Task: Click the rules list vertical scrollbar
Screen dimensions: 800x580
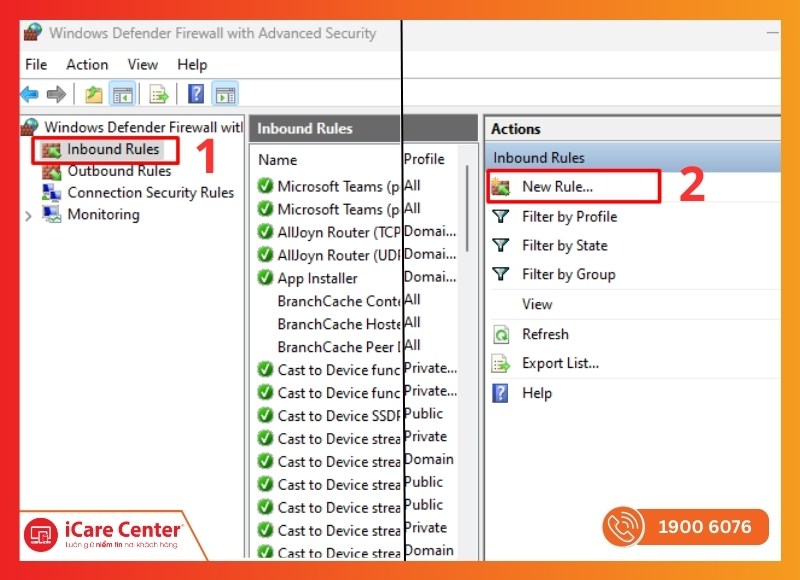Action: pyautogui.click(x=467, y=208)
